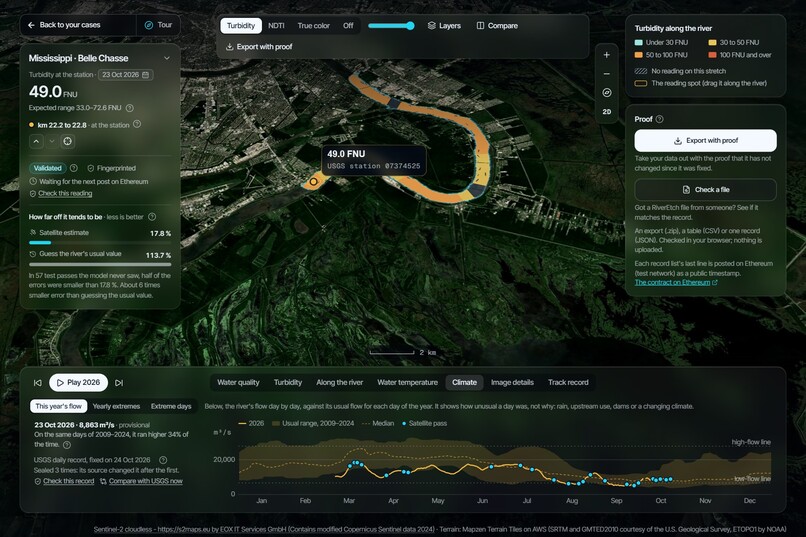Open the Track record tab
The width and height of the screenshot is (806, 537).
(568, 382)
